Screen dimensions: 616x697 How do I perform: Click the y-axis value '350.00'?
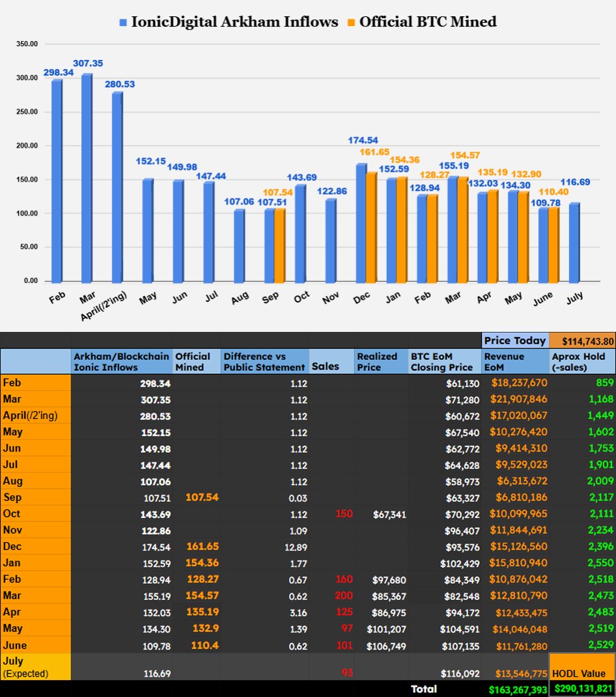[27, 44]
